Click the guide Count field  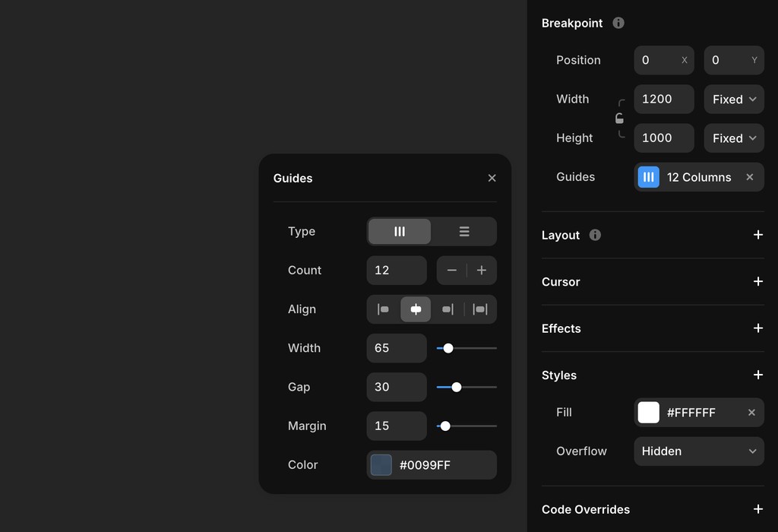coord(397,271)
